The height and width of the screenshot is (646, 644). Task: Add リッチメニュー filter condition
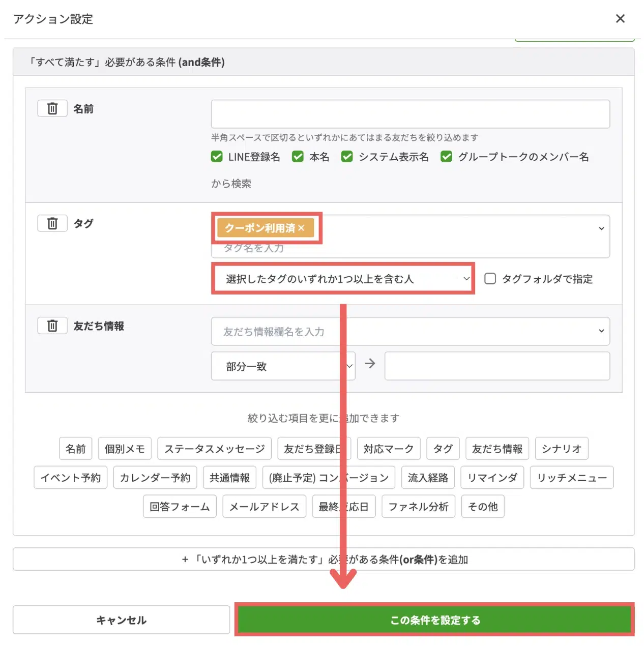tap(572, 478)
